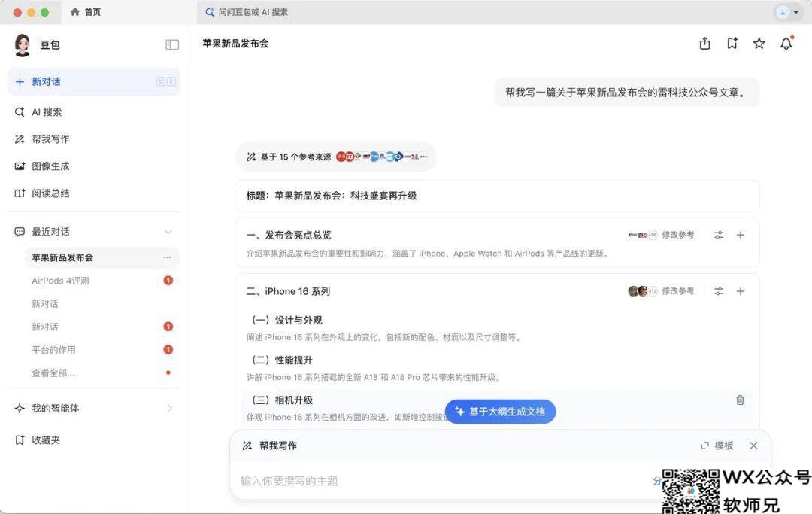This screenshot has height=514, width=812.
Task: Open adjust settings icon for iPhone 16 系列
Action: 719,291
